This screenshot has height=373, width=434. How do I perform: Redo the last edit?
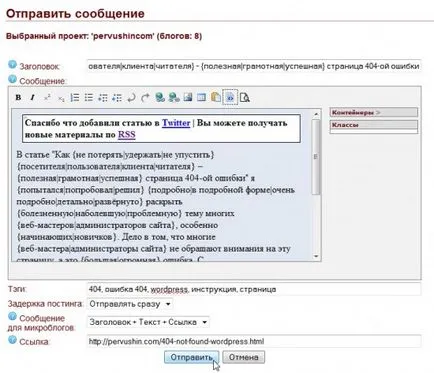[x=145, y=98]
